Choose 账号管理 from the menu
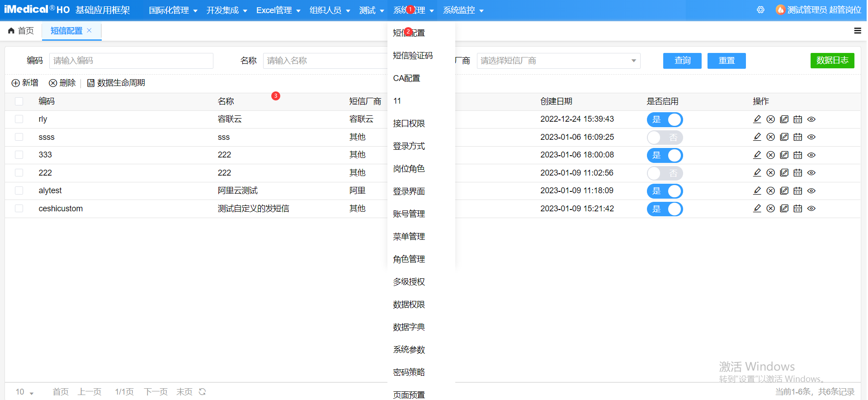Screen dimensions: 868x400 pyautogui.click(x=409, y=214)
